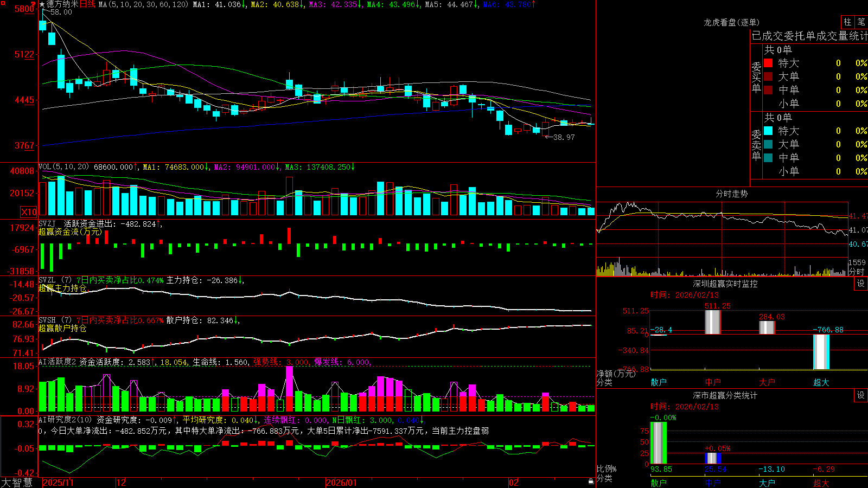The height and width of the screenshot is (488, 868).
Task: Click the 深市超赢分类统计 panel title
Action: 725,395
